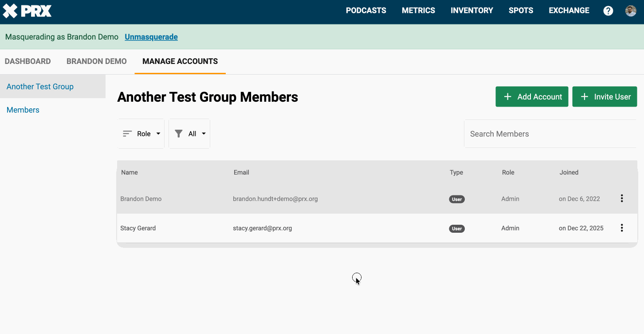This screenshot has height=334, width=644.
Task: Click the Add Account button
Action: point(532,97)
